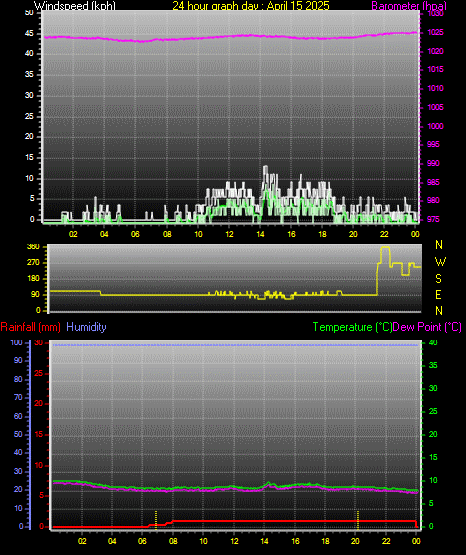Click the W compass letter

point(440,262)
